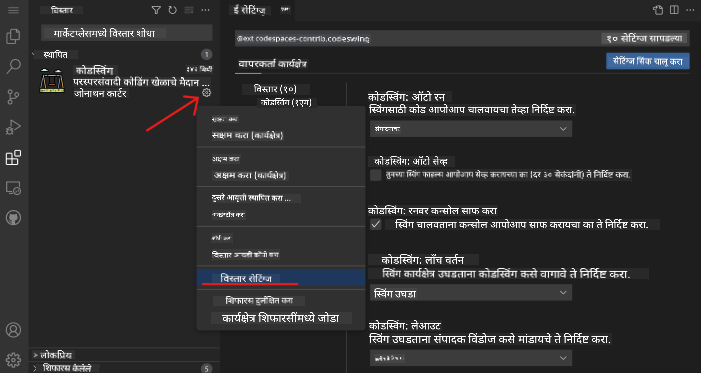This screenshot has height=373, width=701.
Task: Enable the कोडस्विंग: ऑटो सेव्ह checkbox
Action: 376,175
